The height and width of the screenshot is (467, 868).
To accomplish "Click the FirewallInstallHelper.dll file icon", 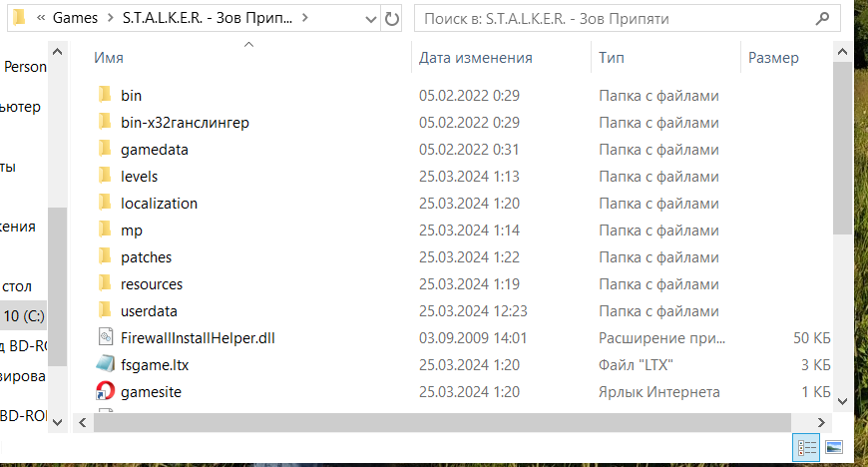I will coord(106,338).
